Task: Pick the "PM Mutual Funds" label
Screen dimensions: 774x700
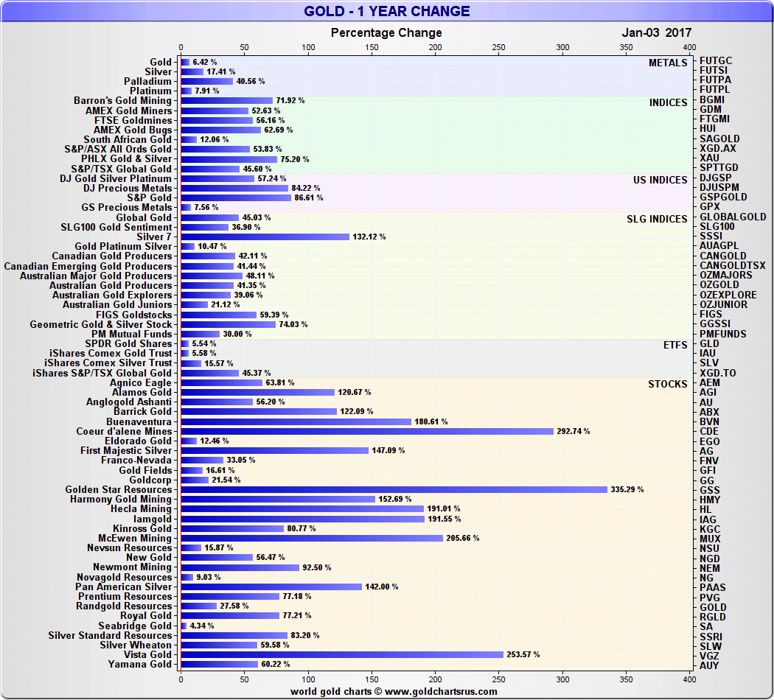Action: click(131, 334)
